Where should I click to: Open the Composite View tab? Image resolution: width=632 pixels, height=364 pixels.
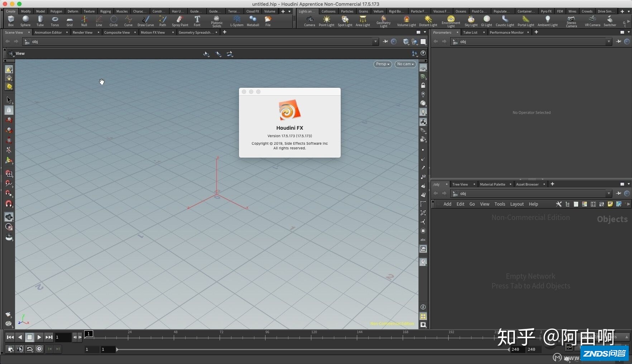coord(117,32)
